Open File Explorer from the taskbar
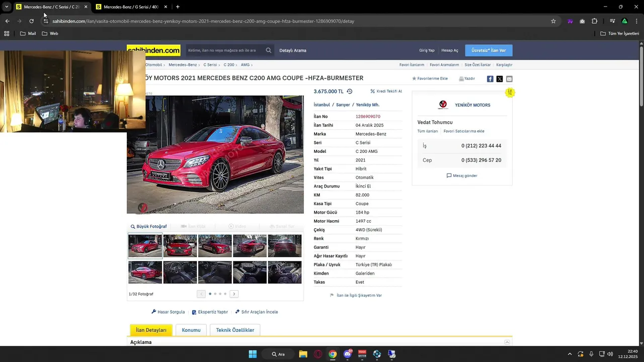Viewport: 644px width, 362px height. click(x=303, y=354)
